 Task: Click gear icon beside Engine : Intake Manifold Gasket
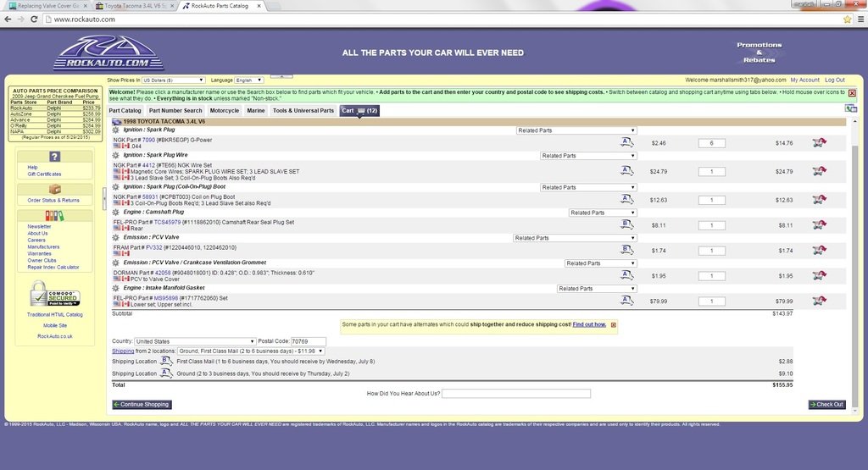pos(115,288)
